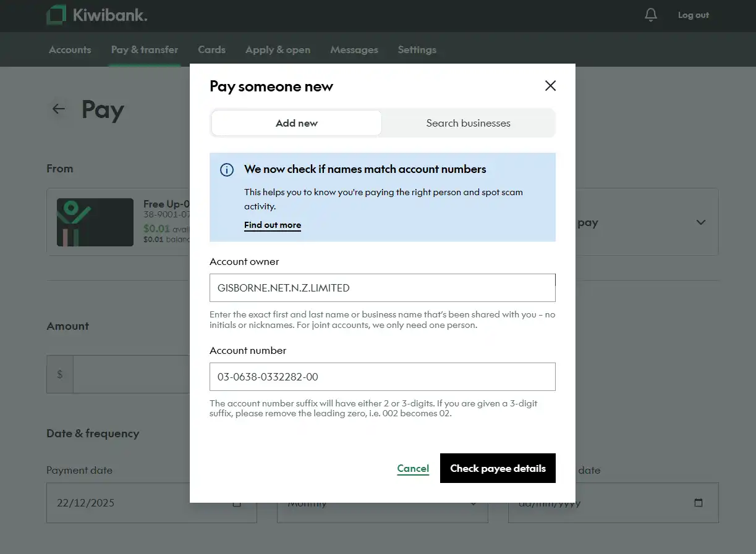Open the Settings menu
The width and height of the screenshot is (756, 554).
point(417,49)
